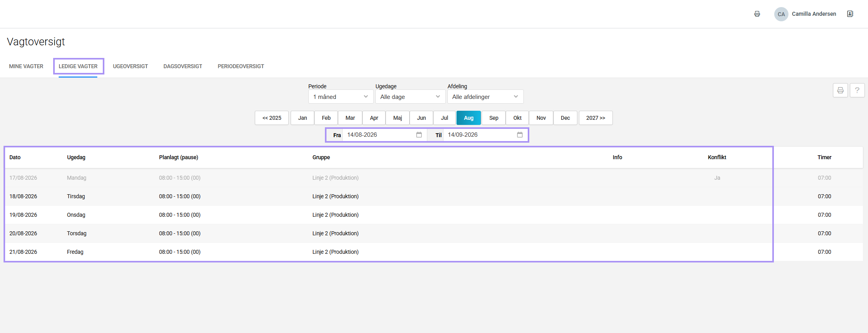Select the Maj month button
The width and height of the screenshot is (868, 333).
[x=398, y=118]
